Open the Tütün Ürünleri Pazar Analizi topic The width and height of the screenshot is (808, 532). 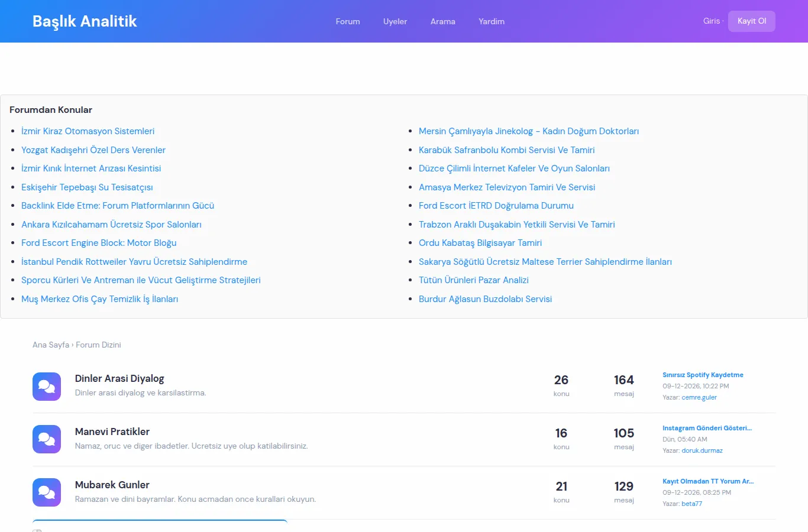(474, 280)
